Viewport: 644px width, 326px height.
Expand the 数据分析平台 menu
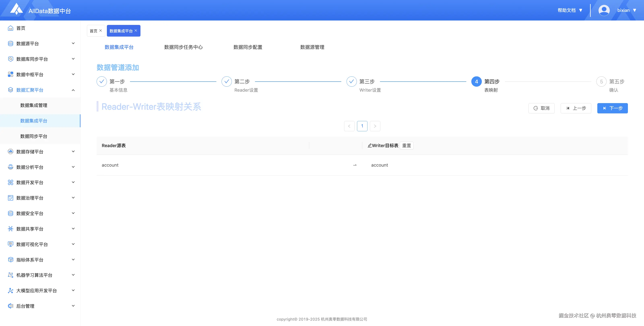click(73, 167)
